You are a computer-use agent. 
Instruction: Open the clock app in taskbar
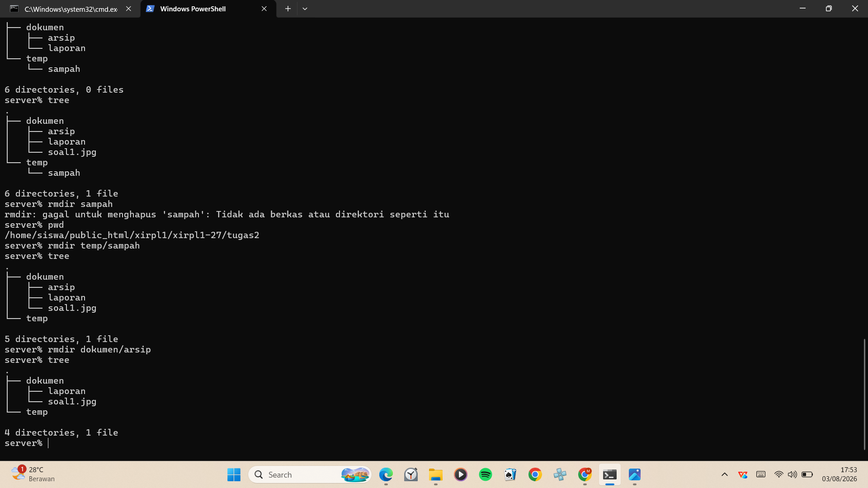pyautogui.click(x=410, y=475)
